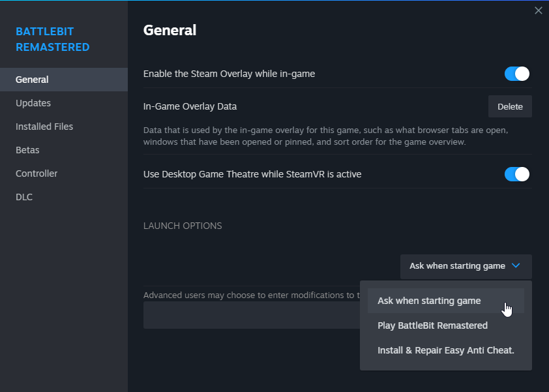Image resolution: width=549 pixels, height=392 pixels.
Task: Click the BATTLEBIT REMASTERED game title
Action: coord(53,39)
